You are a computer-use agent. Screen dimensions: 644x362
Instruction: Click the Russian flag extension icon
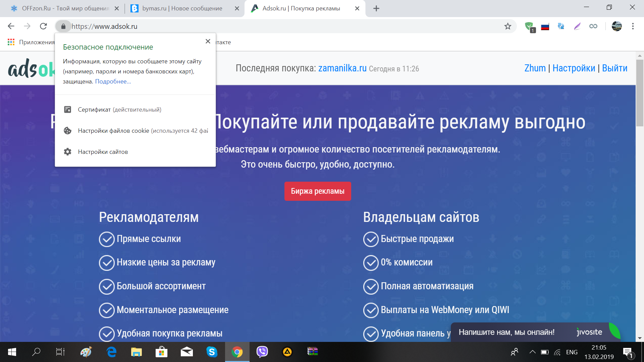545,26
